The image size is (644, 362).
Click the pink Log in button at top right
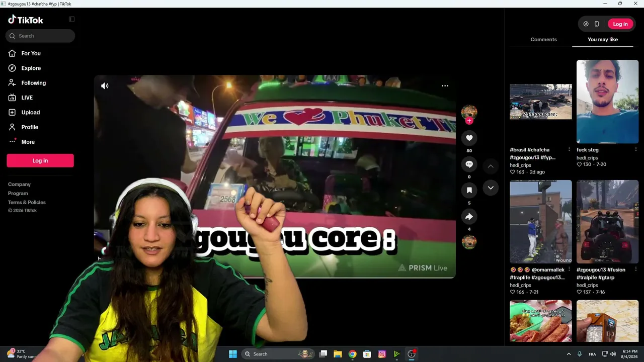[620, 24]
